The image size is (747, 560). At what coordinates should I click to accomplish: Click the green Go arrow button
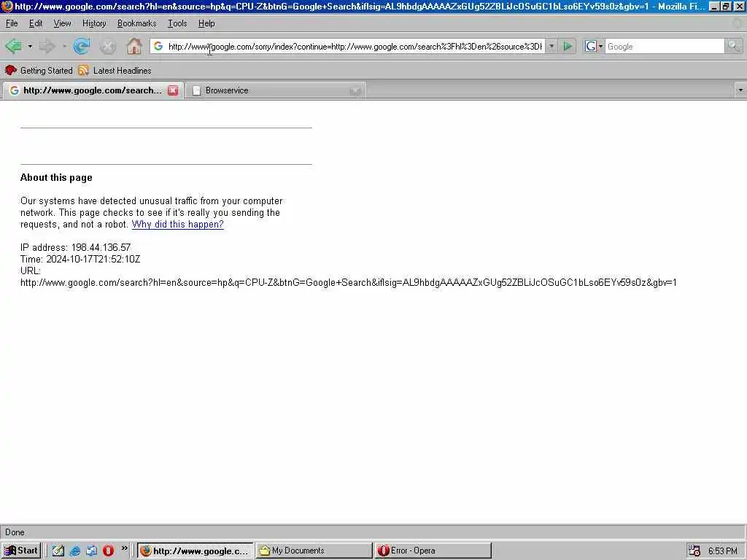pyautogui.click(x=568, y=46)
